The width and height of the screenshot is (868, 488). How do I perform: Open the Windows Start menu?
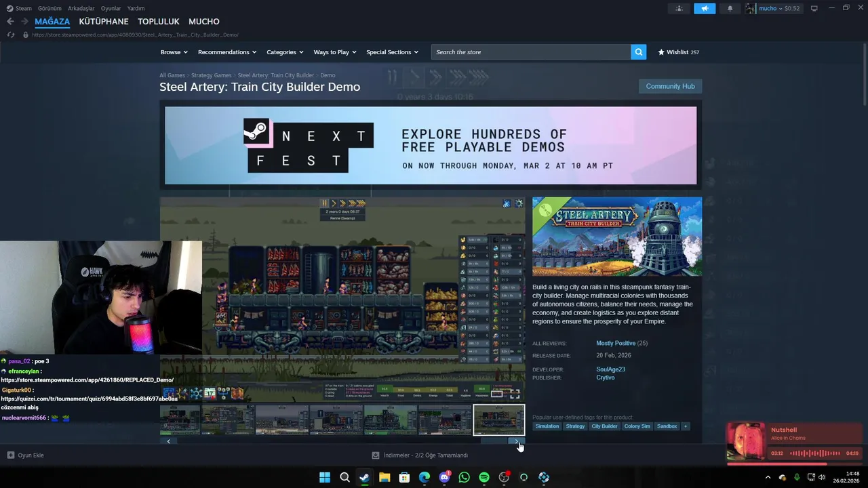pos(325,477)
